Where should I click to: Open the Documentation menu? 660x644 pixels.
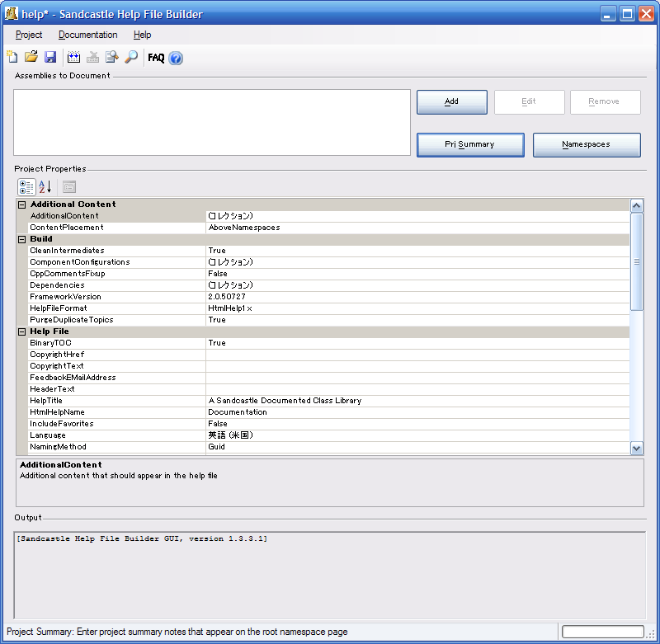tap(88, 35)
